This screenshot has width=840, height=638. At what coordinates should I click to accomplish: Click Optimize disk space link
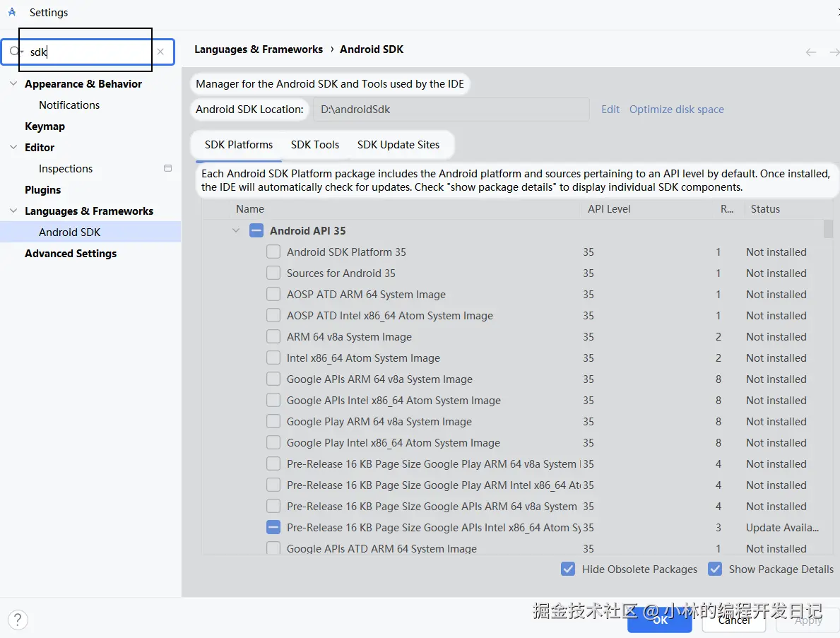click(677, 110)
